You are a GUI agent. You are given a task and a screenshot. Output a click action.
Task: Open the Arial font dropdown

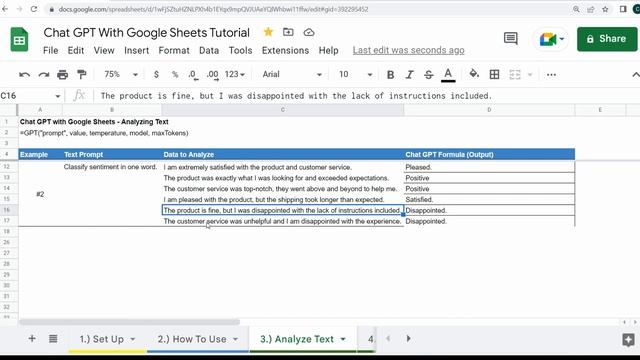point(292,74)
